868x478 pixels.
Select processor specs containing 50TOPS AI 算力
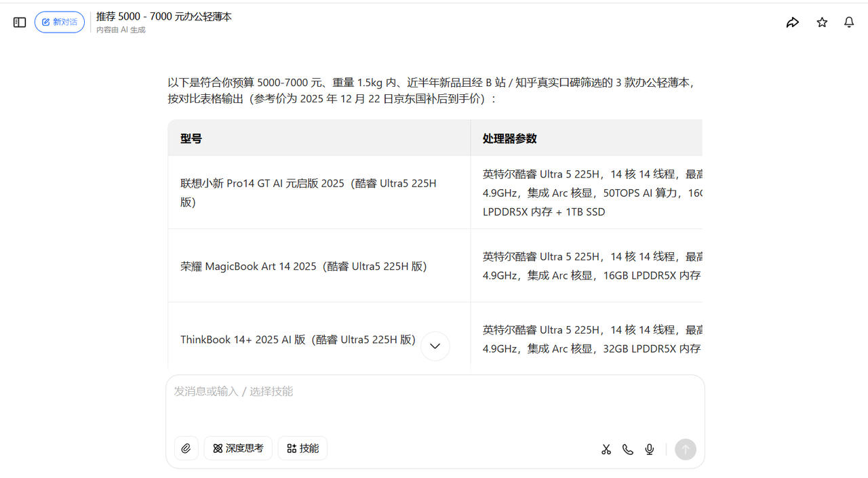point(587,193)
